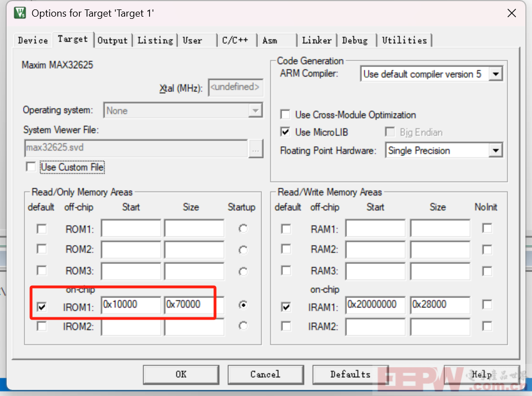Click the RAM2 Start address field
This screenshot has height=396, width=532.
(x=376, y=249)
